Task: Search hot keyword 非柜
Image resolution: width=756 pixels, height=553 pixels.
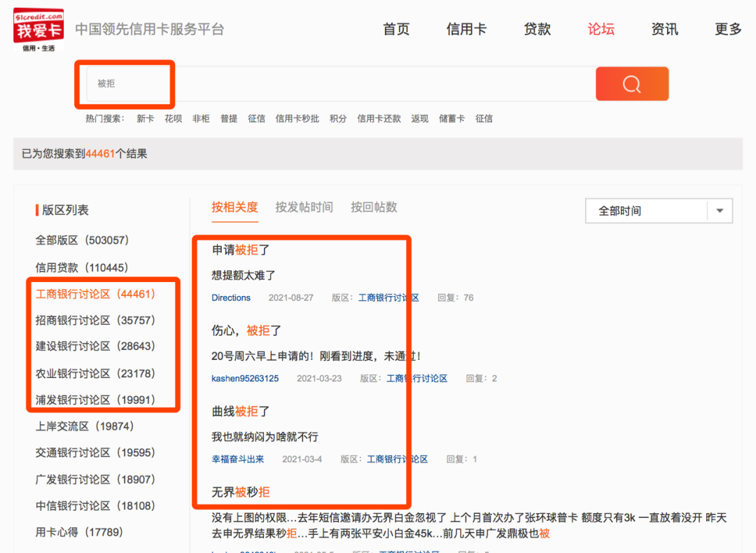Action: pyautogui.click(x=201, y=118)
